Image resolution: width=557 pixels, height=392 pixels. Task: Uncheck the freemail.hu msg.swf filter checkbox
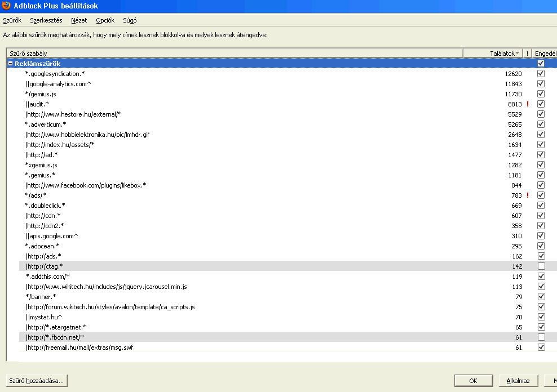click(541, 348)
